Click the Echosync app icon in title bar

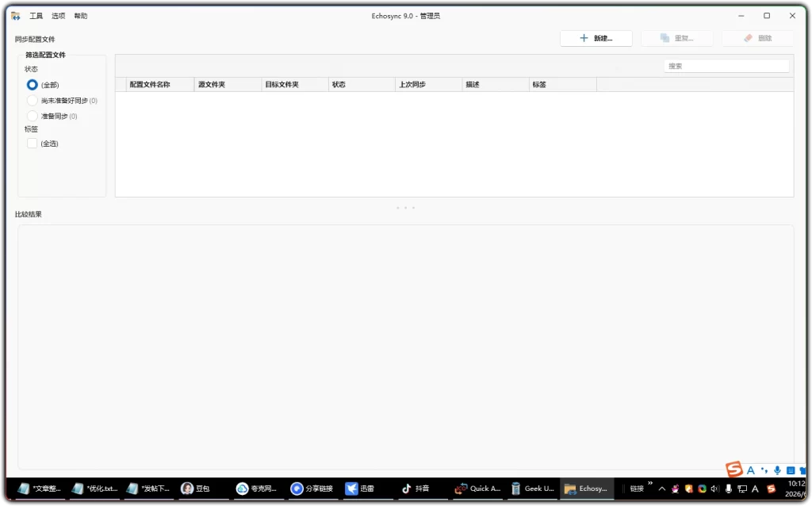tap(16, 16)
